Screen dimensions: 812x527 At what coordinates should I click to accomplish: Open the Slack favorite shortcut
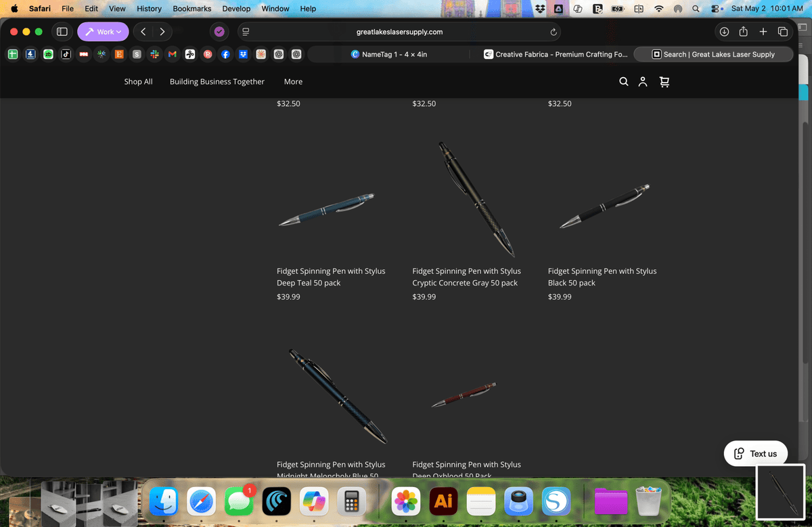154,54
